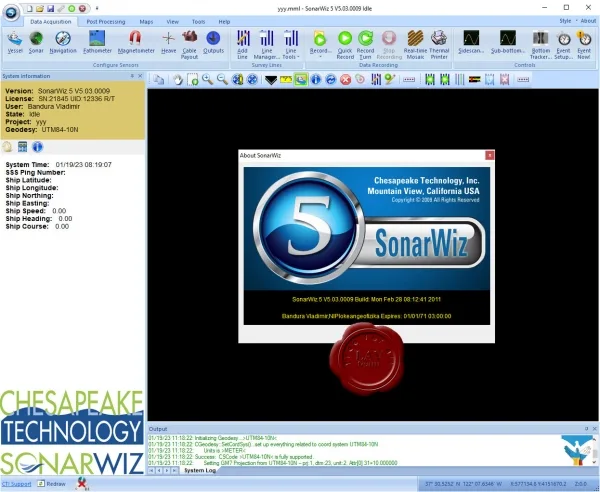The width and height of the screenshot is (600, 492).
Task: Click the status bar latitude longitude readout
Action: [x=463, y=484]
